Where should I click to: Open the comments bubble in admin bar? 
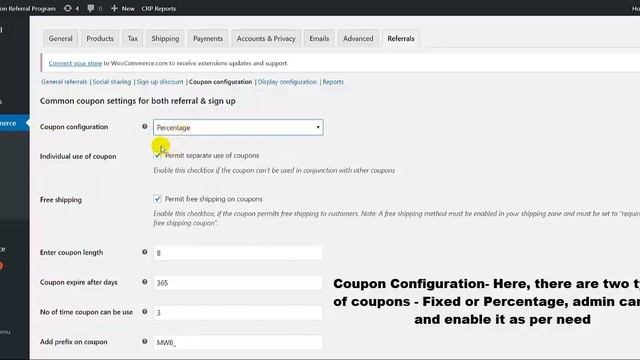pyautogui.click(x=94, y=8)
